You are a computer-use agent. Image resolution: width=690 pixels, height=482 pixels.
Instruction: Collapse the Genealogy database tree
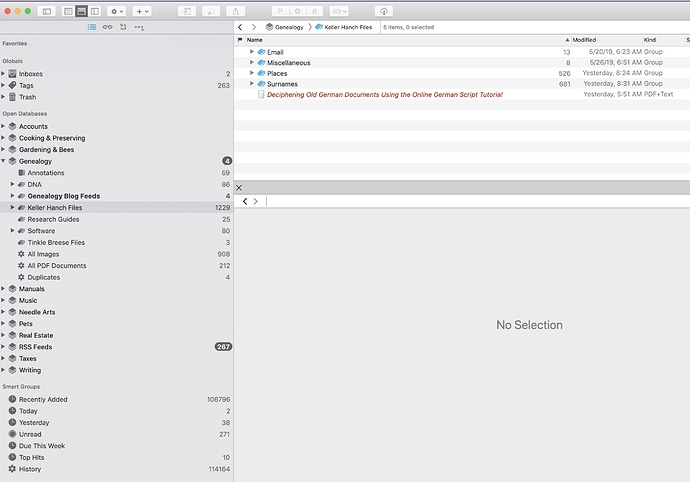pyautogui.click(x=4, y=161)
